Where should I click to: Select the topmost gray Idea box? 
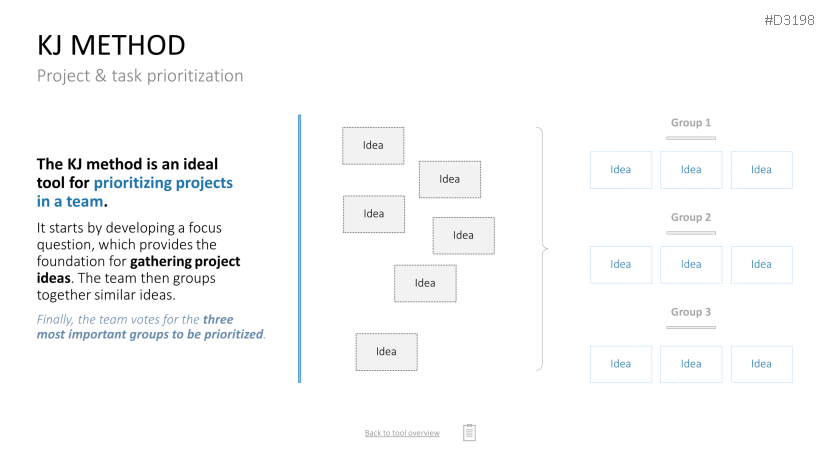pyautogui.click(x=373, y=145)
